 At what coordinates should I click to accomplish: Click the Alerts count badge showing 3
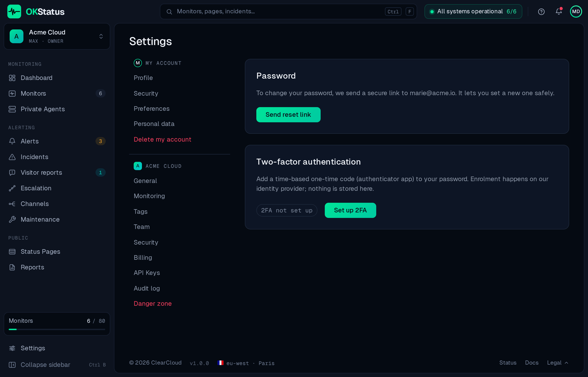coord(100,141)
